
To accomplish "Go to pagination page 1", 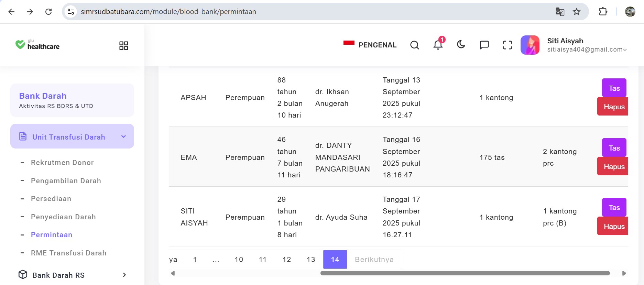I will click(x=195, y=260).
